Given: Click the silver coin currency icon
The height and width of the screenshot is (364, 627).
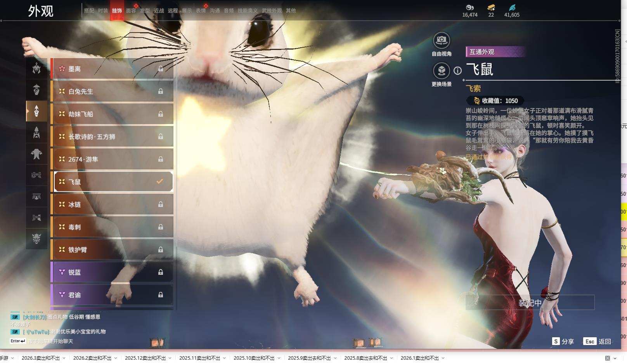Looking at the screenshot, I should (470, 7).
